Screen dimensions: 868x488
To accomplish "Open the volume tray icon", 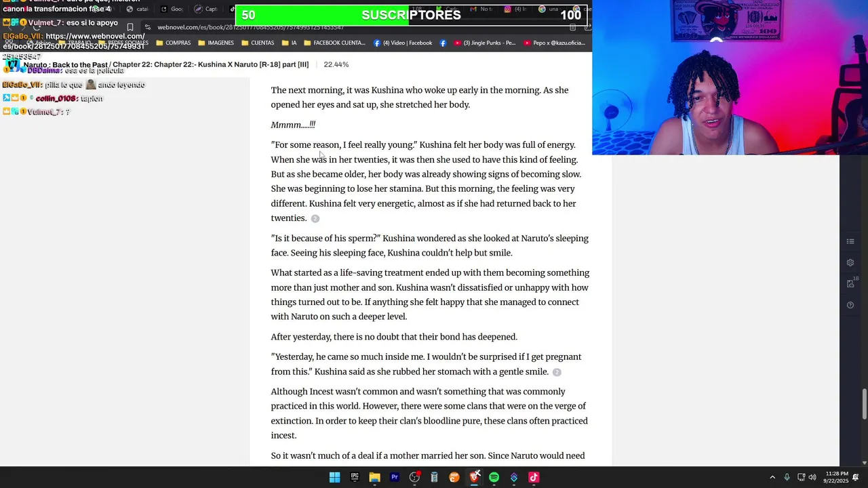I will [x=812, y=477].
